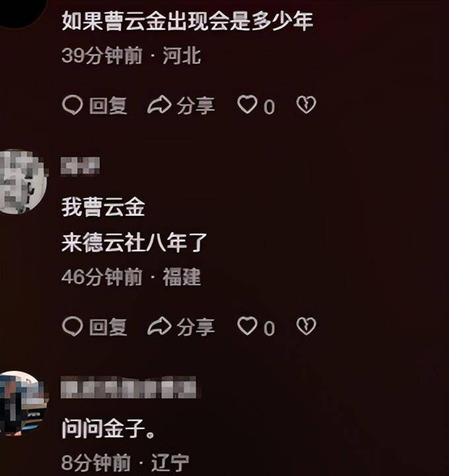Open the pixelated avatar of Fujian commenter
The image size is (449, 476).
click(23, 182)
